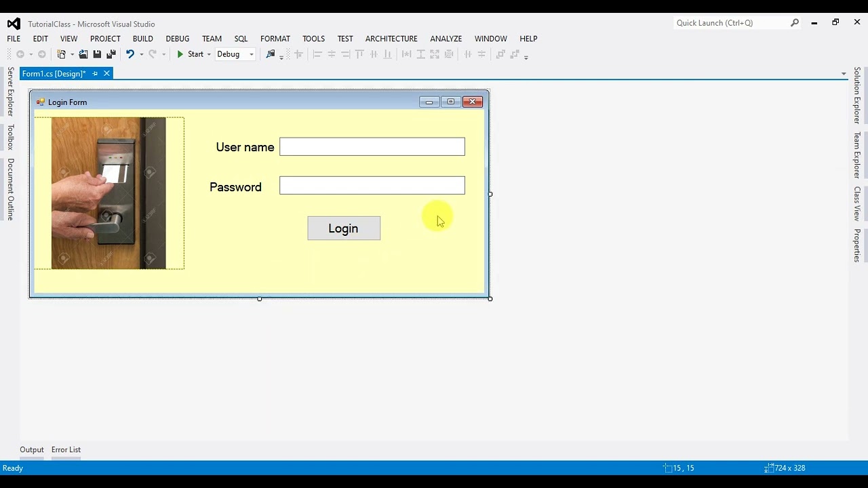Open the FORMAT menu
The height and width of the screenshot is (488, 868).
(x=275, y=39)
